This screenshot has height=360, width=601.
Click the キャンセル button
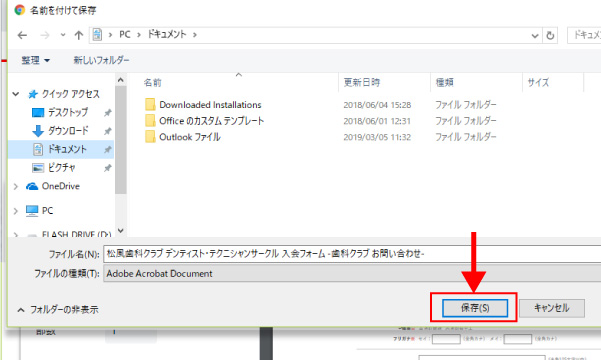[x=552, y=308]
